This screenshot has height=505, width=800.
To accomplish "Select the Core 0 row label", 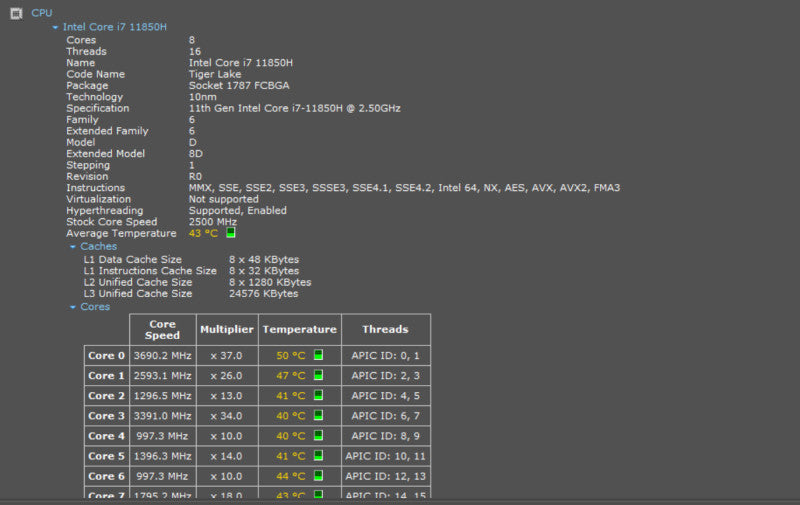I will [x=107, y=356].
